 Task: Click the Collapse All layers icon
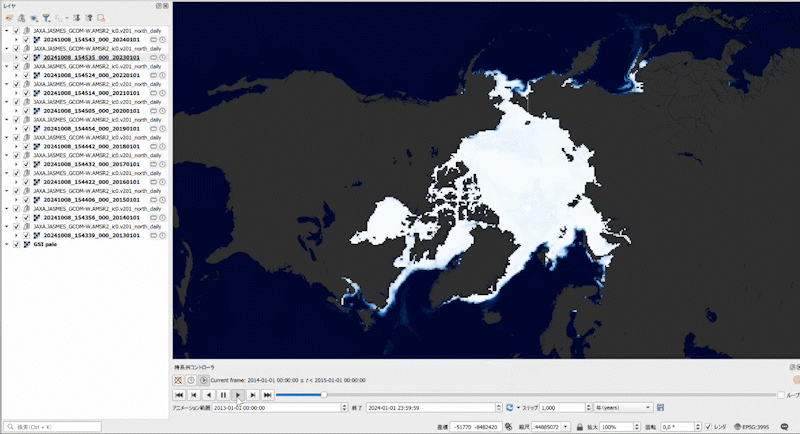click(x=89, y=18)
